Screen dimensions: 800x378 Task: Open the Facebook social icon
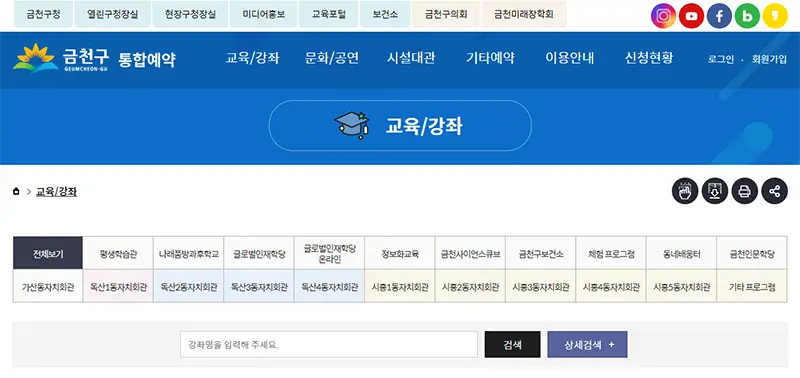(x=719, y=16)
